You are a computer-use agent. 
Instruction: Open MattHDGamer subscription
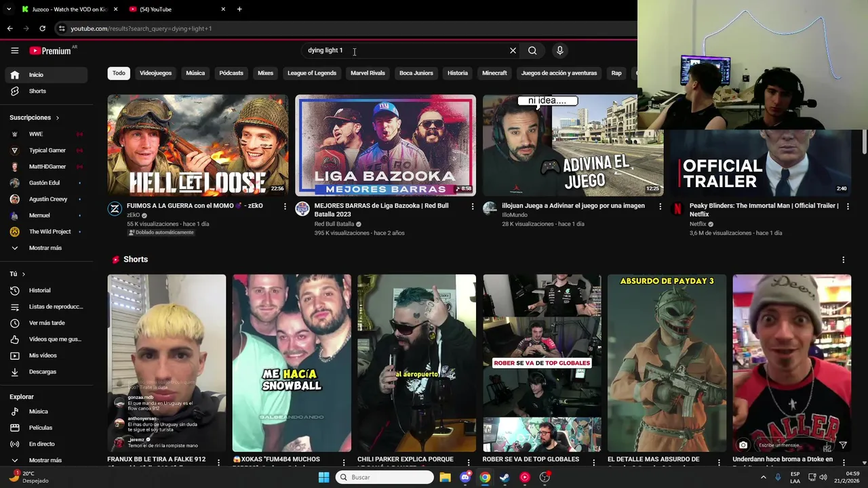pyautogui.click(x=46, y=167)
